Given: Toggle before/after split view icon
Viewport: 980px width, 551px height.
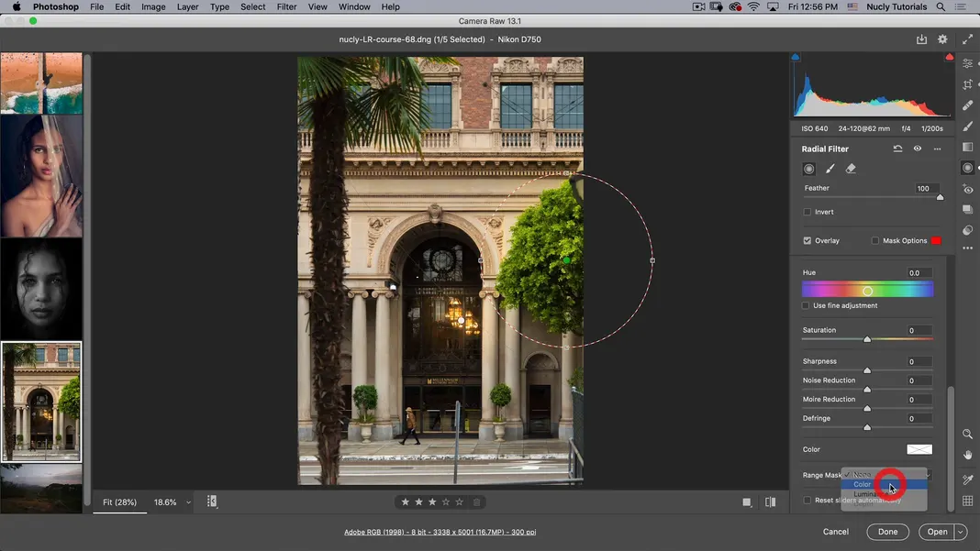Looking at the screenshot, I should (x=770, y=502).
